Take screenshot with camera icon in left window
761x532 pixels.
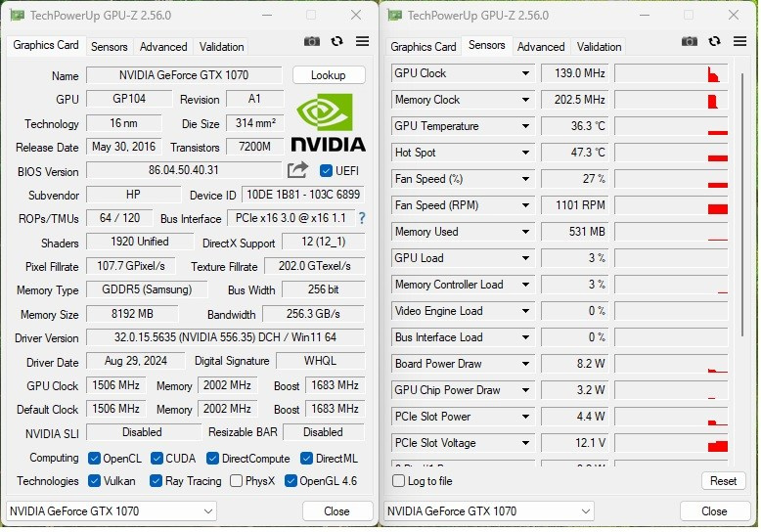pyautogui.click(x=312, y=42)
